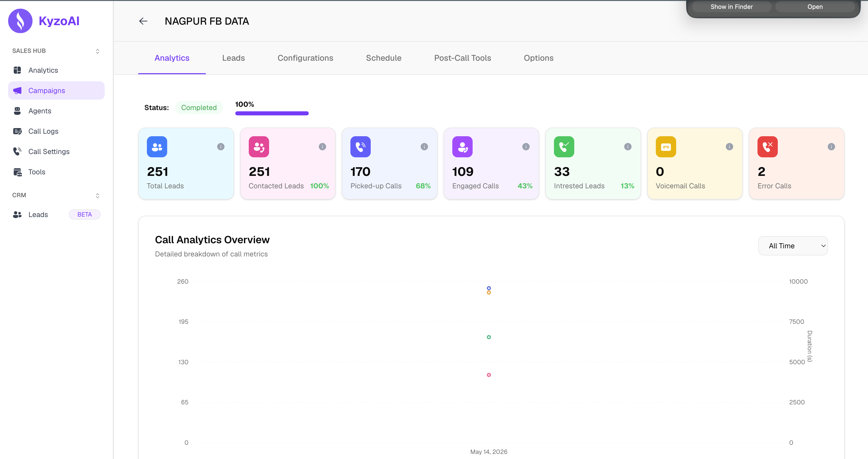Click the Picked-up Calls phone icon
Viewport: 868px width, 459px height.
tap(361, 147)
